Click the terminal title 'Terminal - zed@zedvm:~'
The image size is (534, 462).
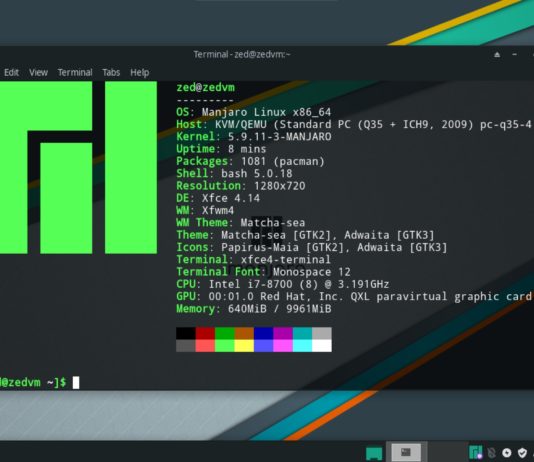[x=242, y=54]
